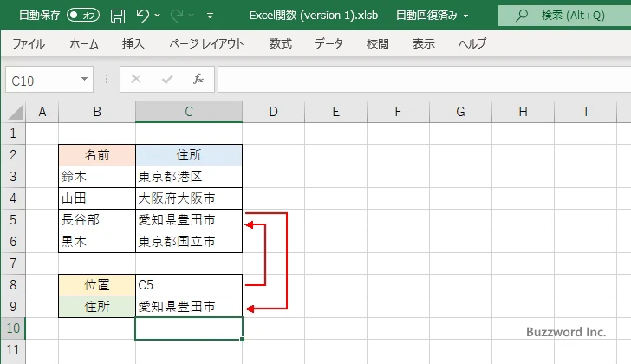Select row 7 header
631x364 pixels.
coord(13,263)
